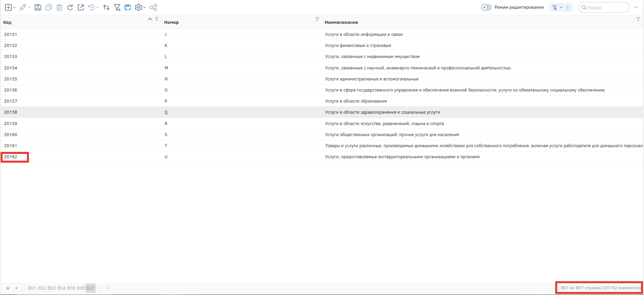
Task: Click the Наименование column header
Action: [341, 22]
